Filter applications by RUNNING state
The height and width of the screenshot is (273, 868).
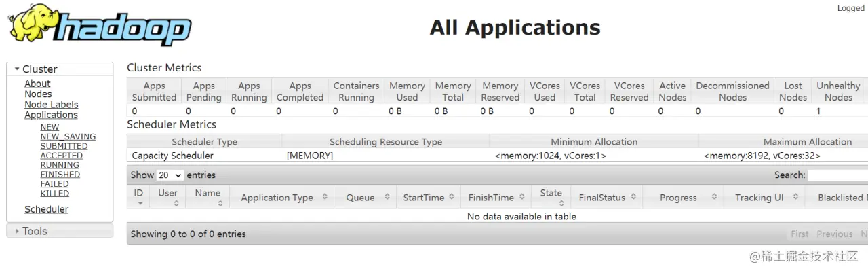pyautogui.click(x=60, y=165)
